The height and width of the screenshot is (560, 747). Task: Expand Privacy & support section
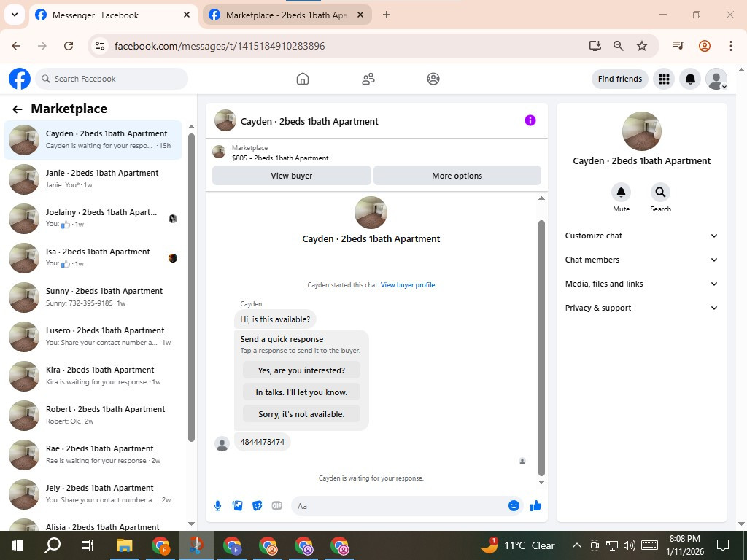tap(641, 308)
